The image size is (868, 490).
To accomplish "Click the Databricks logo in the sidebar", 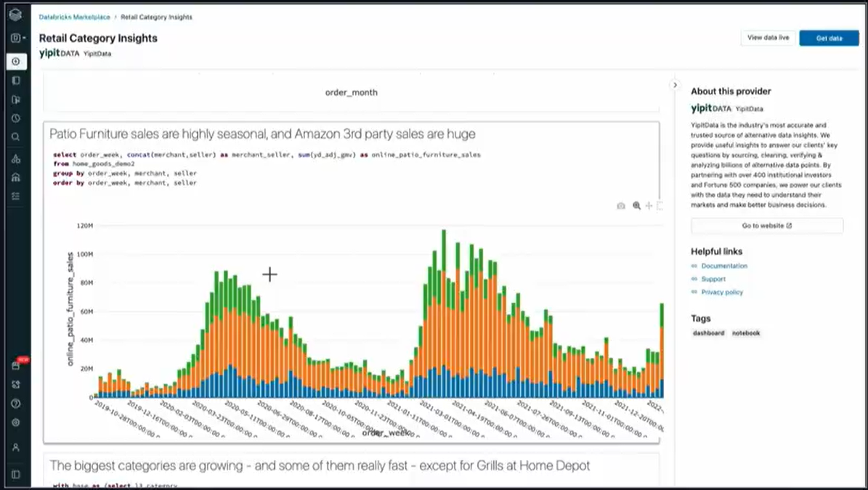I will 15,15.
